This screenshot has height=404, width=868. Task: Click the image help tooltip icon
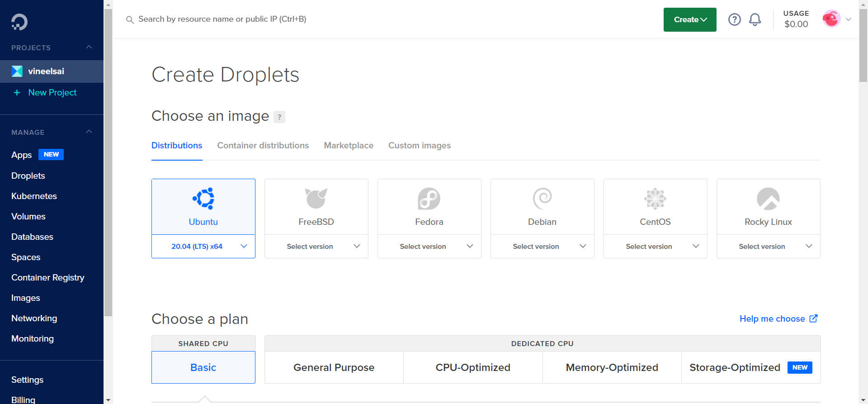[279, 117]
